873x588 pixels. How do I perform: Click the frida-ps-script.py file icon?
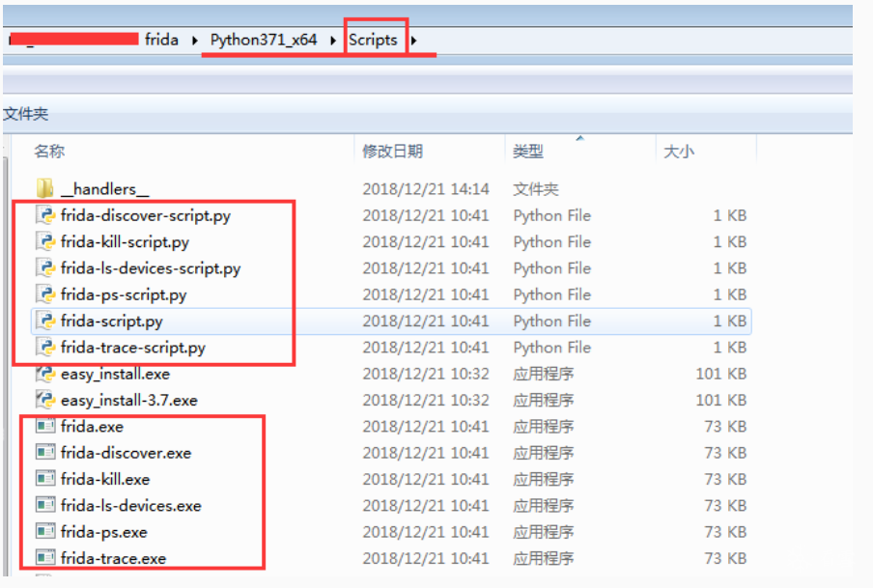[x=45, y=294]
